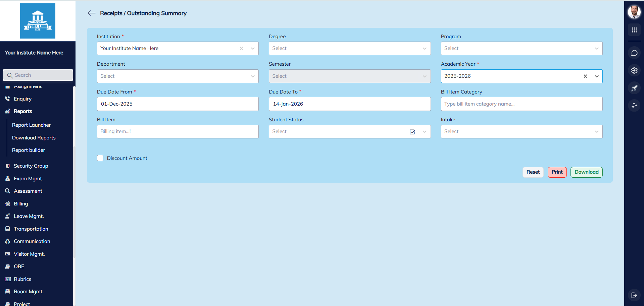Image resolution: width=644 pixels, height=306 pixels.
Task: Click the green Download button
Action: 586,172
